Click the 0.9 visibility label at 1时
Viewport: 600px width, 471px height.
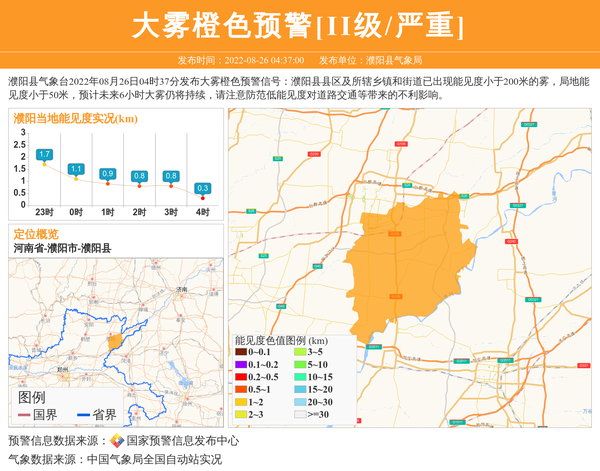(x=107, y=174)
